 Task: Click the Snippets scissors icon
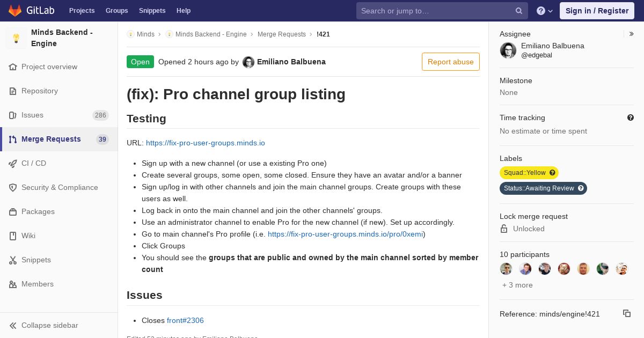point(13,260)
